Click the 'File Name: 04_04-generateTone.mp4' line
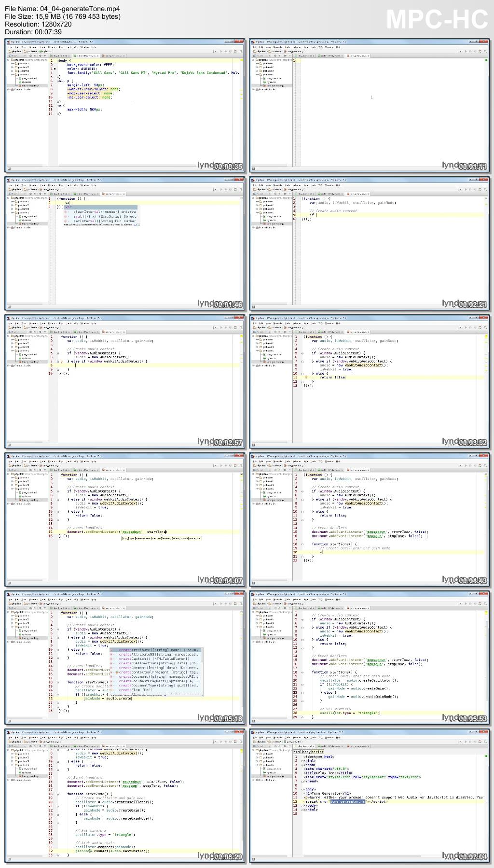Screen dimensions: 494x868 (62, 9)
